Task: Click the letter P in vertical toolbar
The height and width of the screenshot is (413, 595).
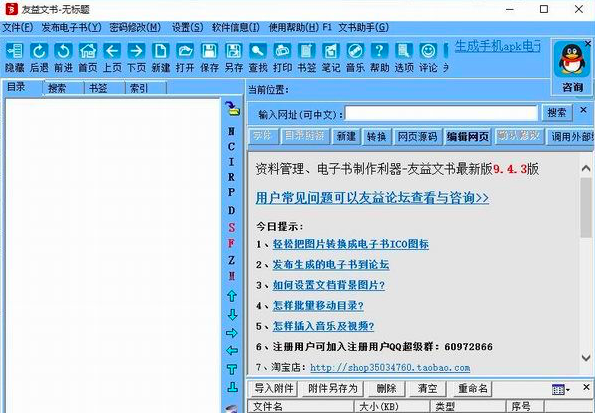Action: (231, 192)
